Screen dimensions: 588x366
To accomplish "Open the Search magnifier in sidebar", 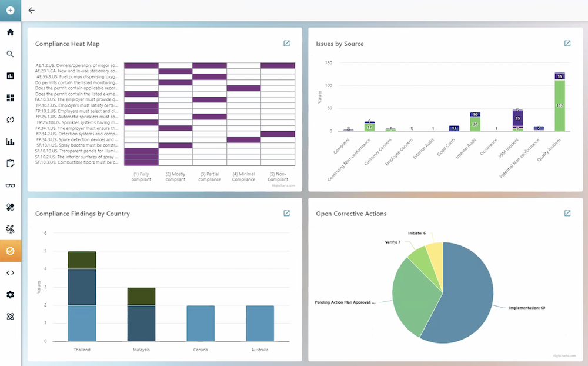I will click(10, 54).
